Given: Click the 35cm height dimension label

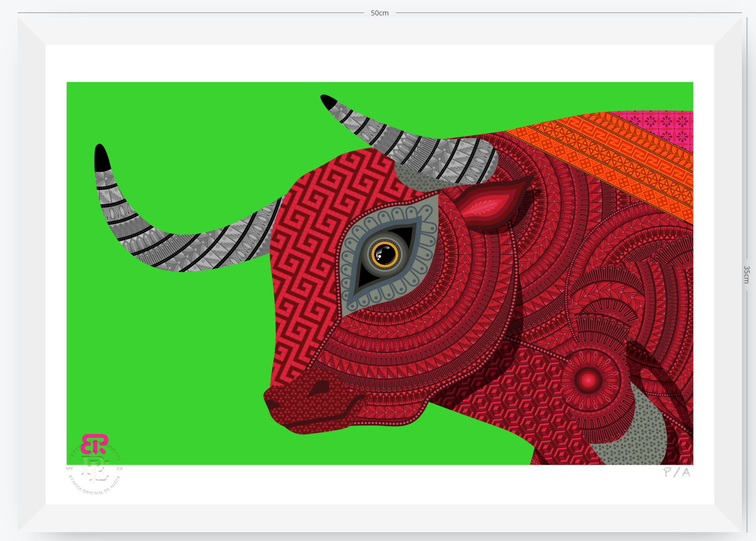Looking at the screenshot, I should pos(747,274).
